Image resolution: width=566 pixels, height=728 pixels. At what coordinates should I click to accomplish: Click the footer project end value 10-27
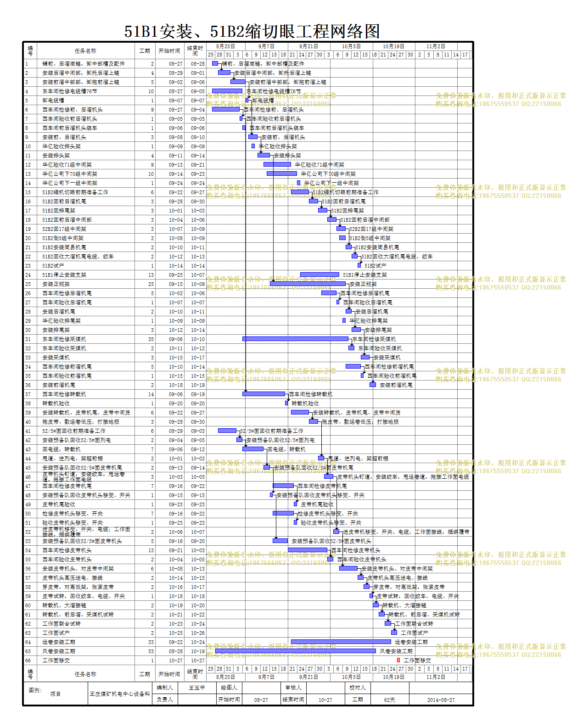pyautogui.click(x=325, y=700)
